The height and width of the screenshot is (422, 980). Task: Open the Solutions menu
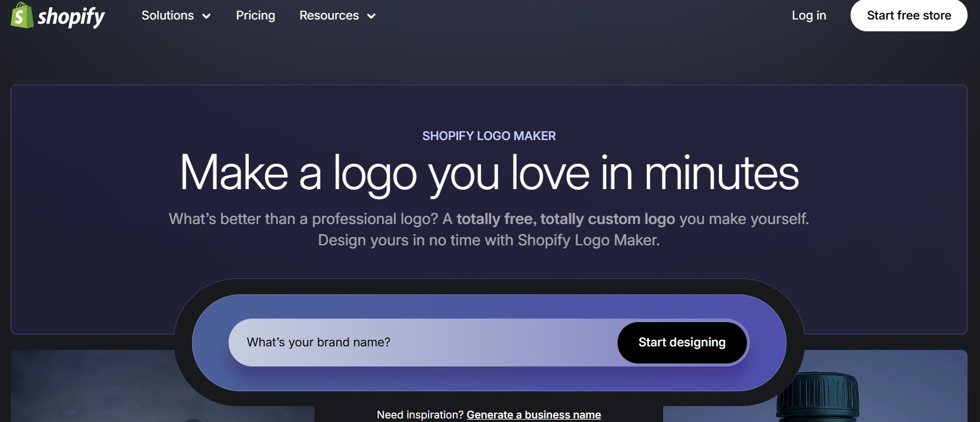pos(167,15)
